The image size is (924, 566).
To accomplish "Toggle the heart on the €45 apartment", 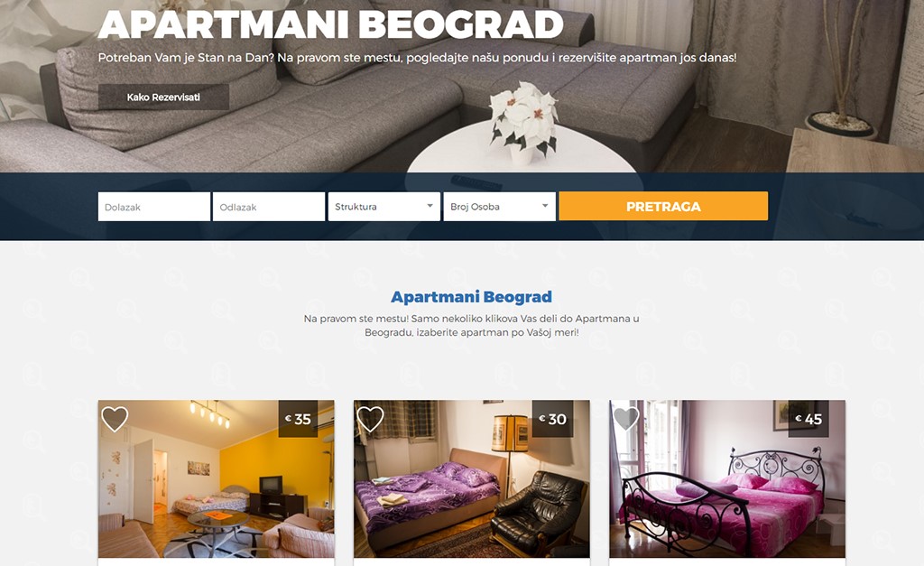I will coord(626,419).
